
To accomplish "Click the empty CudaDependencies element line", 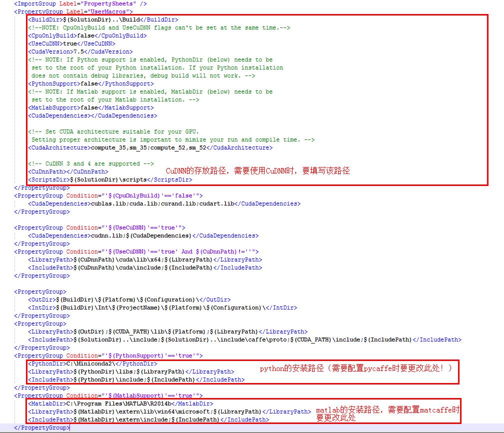I will [x=92, y=116].
